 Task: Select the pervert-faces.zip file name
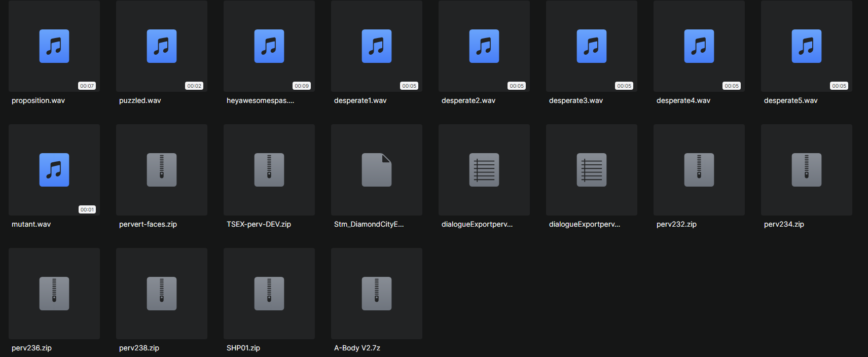[x=148, y=224]
